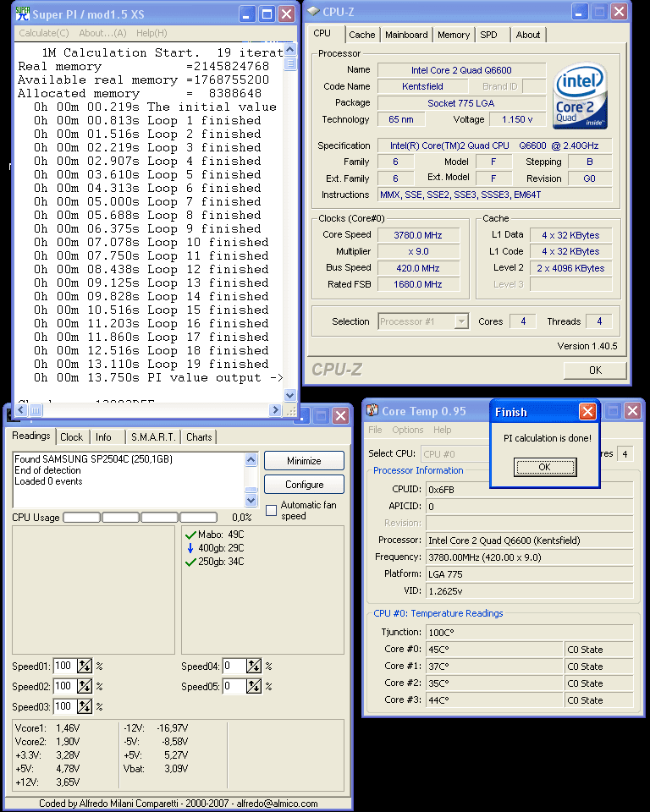Open the Clock tab in SpeedFan

pos(72,437)
